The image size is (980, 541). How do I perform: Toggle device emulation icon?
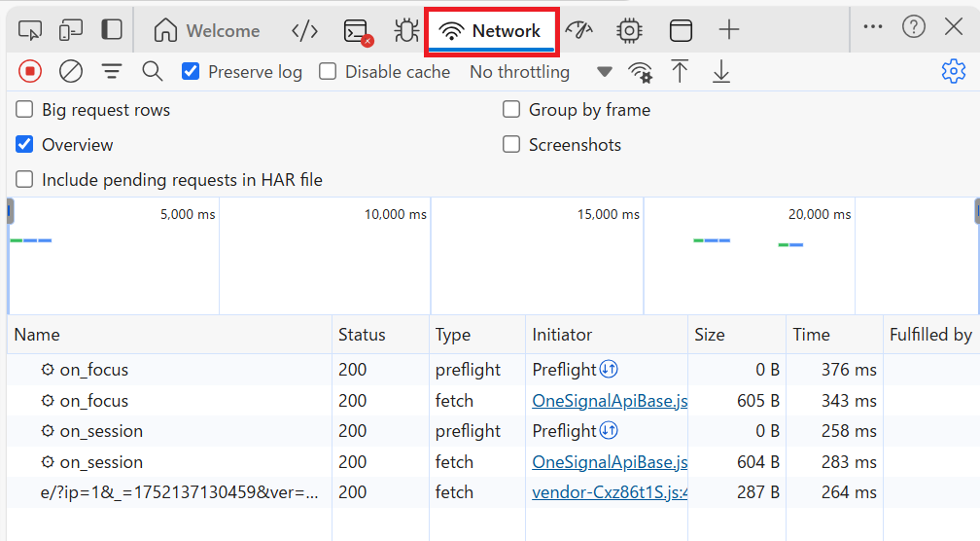(71, 30)
